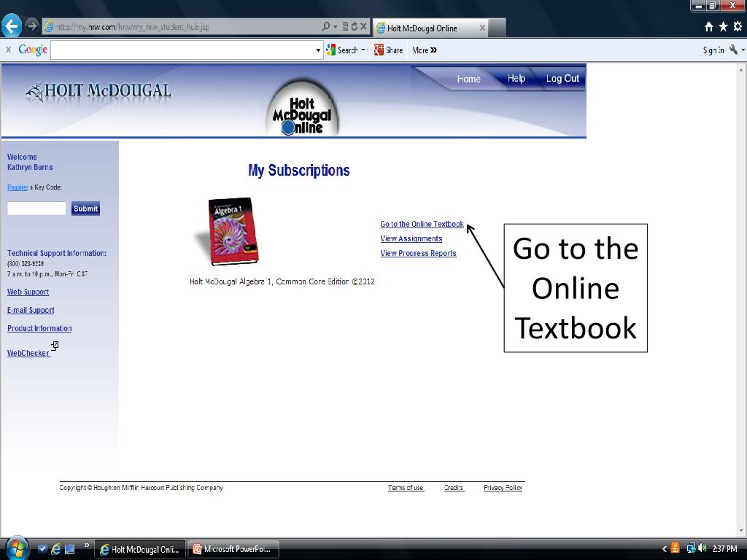
Task: Click the volume speaker tray icon
Action: click(x=702, y=548)
